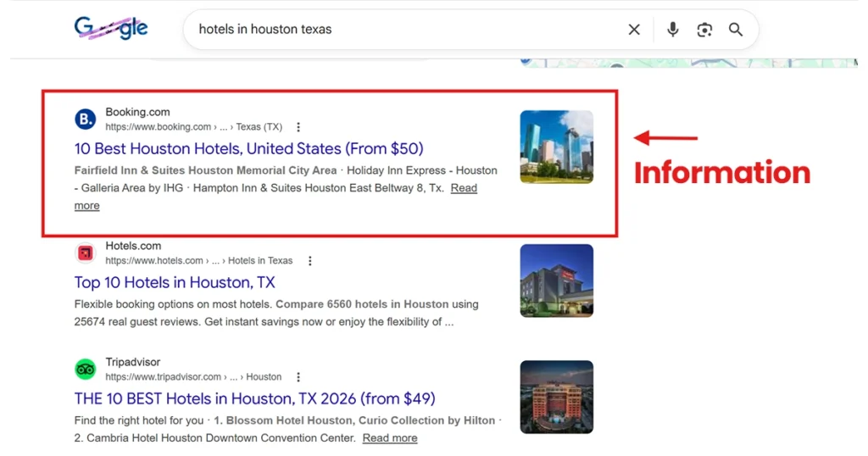This screenshot has width=868, height=456.
Task: Open the Hotels.com hotel building thumbnail
Action: (x=556, y=281)
